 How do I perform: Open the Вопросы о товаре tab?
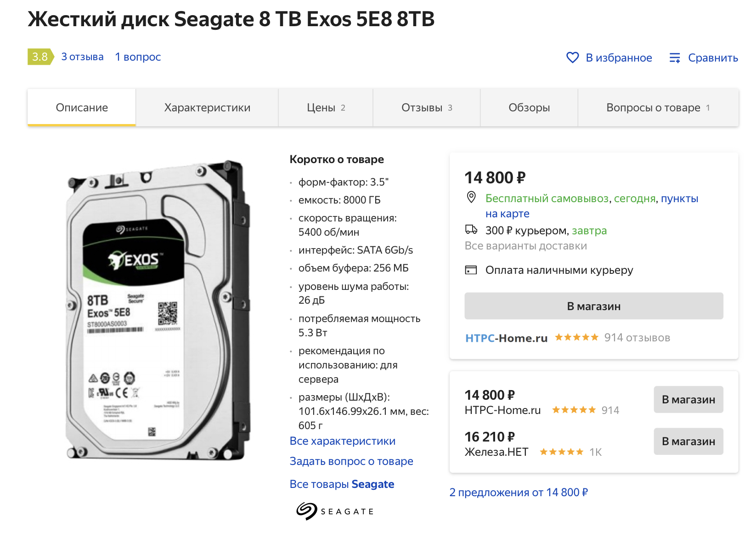point(658,108)
